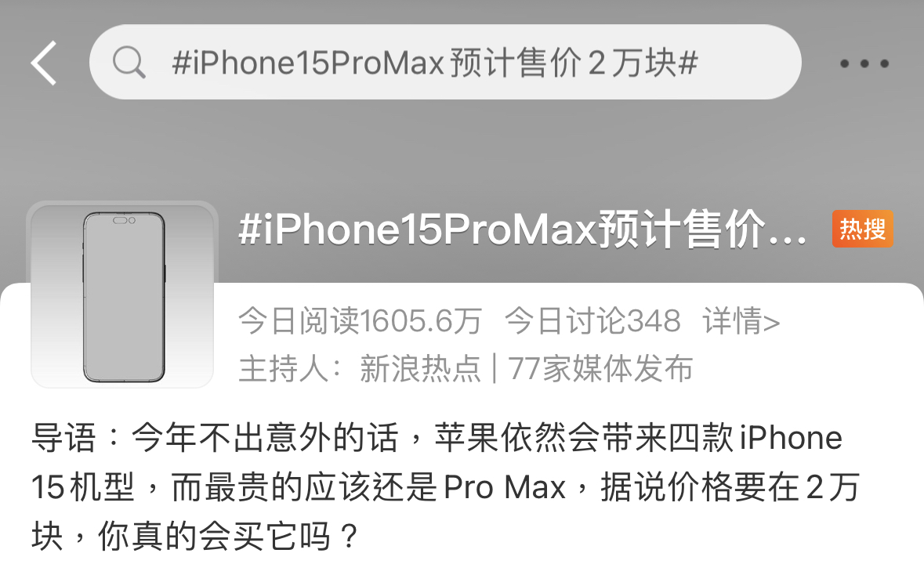Tap the chevron after 详情
Viewport: 924px width, 582px height.
coord(771,323)
